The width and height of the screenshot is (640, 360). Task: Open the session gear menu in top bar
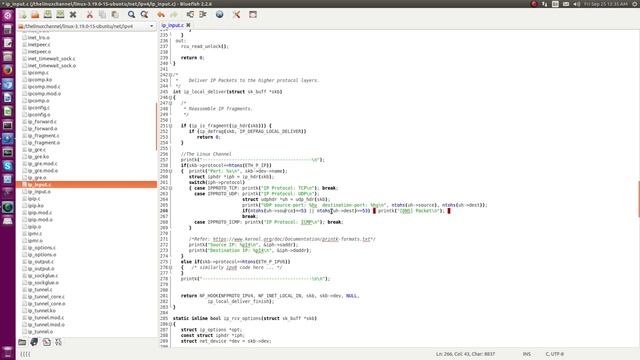tap(636, 4)
